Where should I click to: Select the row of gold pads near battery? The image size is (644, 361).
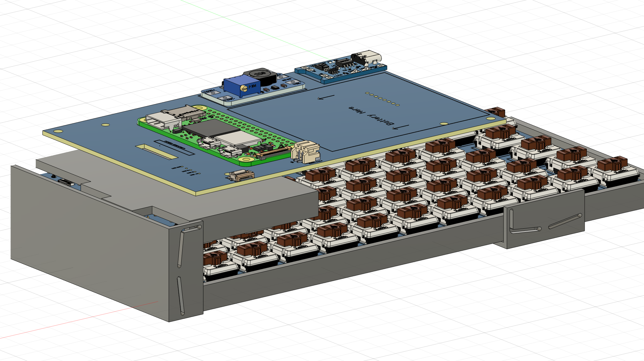point(382,99)
